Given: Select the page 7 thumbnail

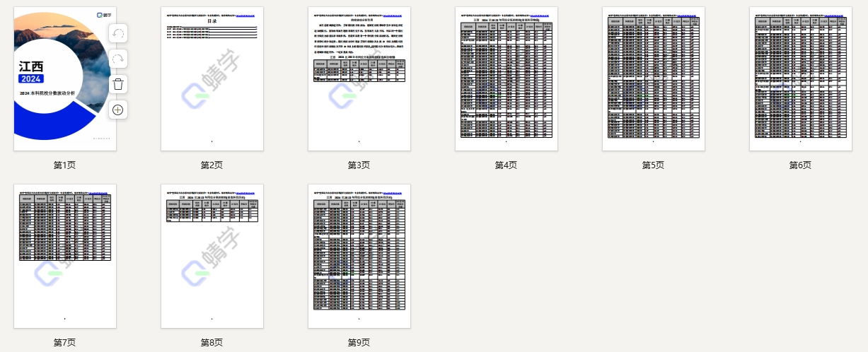Looking at the screenshot, I should (65, 256).
